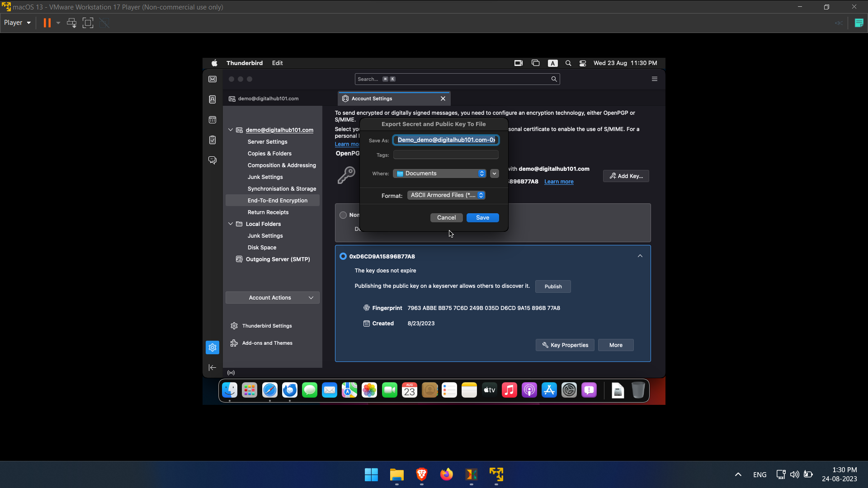Pause the VM with VMware pause button
Image resolution: width=868 pixels, height=488 pixels.
47,23
